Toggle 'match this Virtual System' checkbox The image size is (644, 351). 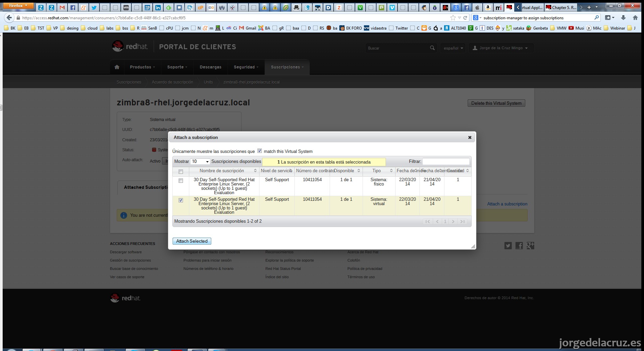pyautogui.click(x=259, y=151)
